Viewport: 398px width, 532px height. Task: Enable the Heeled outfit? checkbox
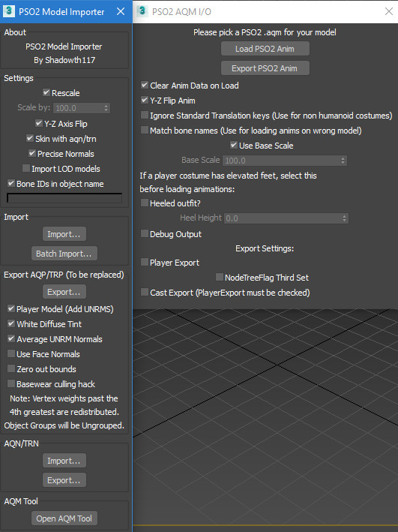coord(145,203)
